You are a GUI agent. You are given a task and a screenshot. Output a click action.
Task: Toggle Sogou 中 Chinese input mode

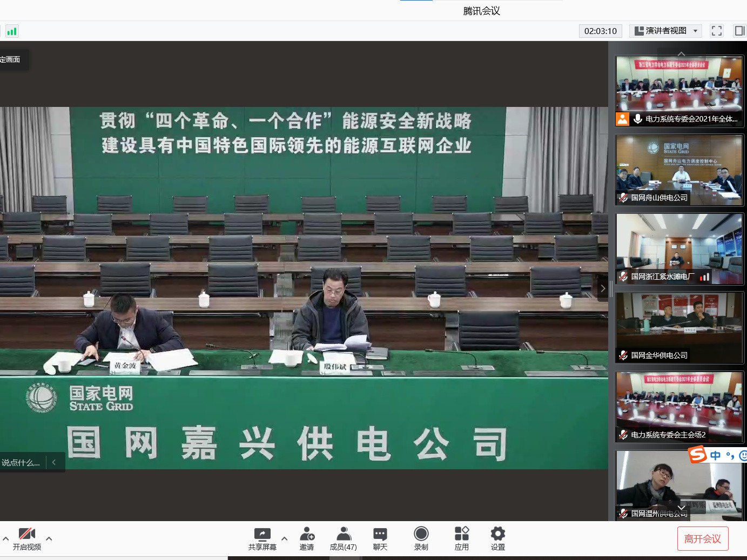click(716, 455)
